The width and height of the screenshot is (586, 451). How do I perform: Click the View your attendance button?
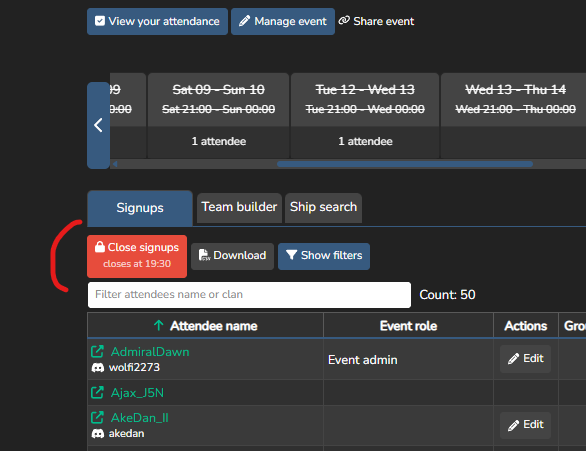tap(157, 21)
